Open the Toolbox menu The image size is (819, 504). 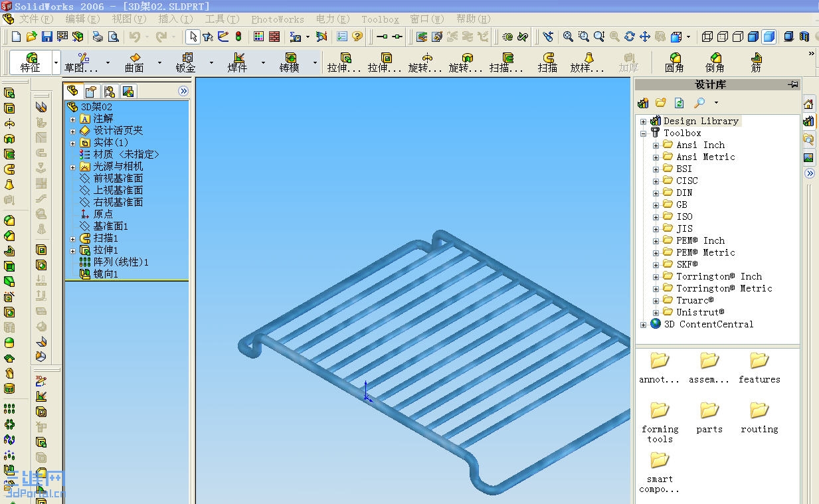pos(380,19)
